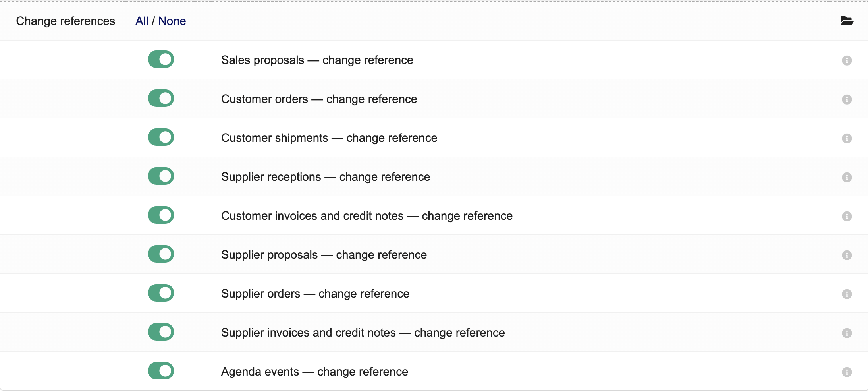868x391 pixels.
Task: Disable Supplier receptions change reference toggle
Action: tap(161, 176)
